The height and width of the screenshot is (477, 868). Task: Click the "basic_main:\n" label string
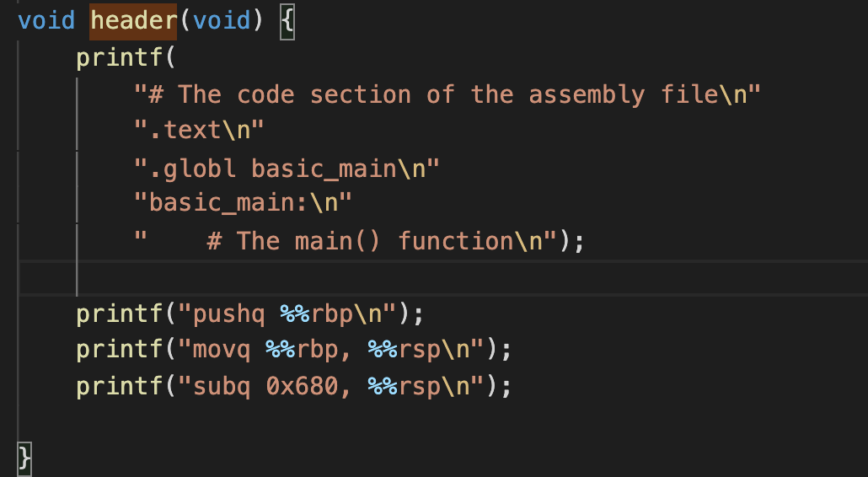click(x=243, y=204)
